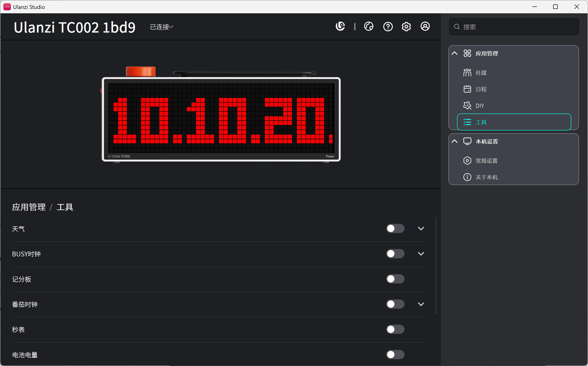
Task: Enable the 记分板 switch
Action: [395, 279]
